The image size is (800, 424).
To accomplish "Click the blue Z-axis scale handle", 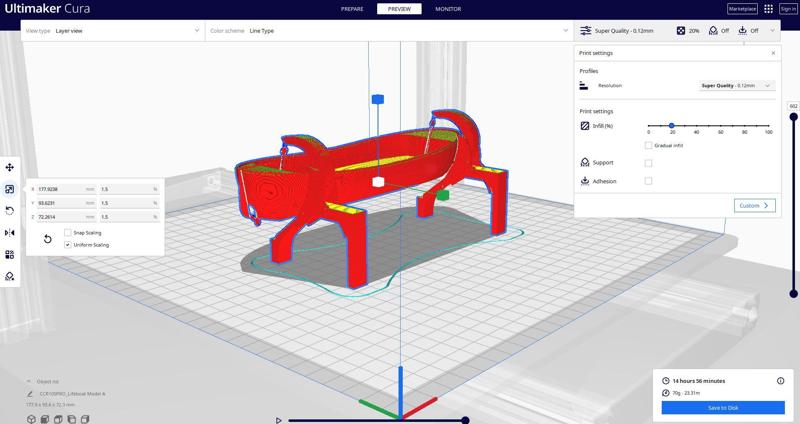I will tap(378, 99).
